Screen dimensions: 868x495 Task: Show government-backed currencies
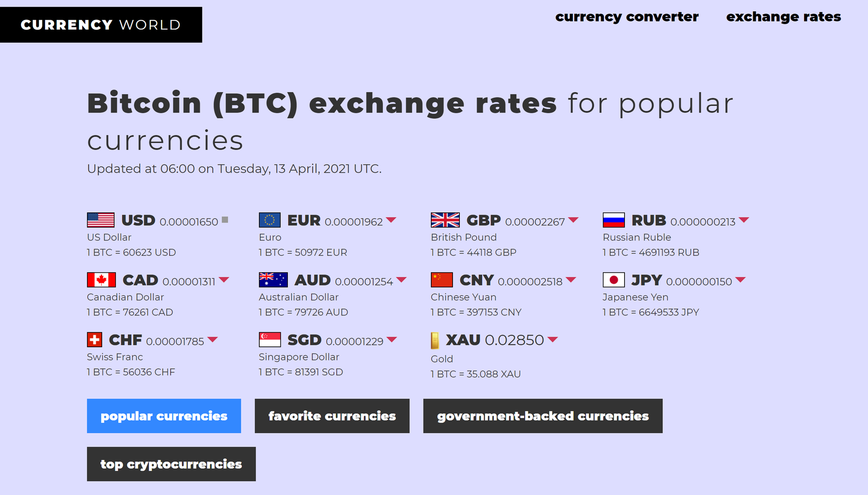pos(543,416)
